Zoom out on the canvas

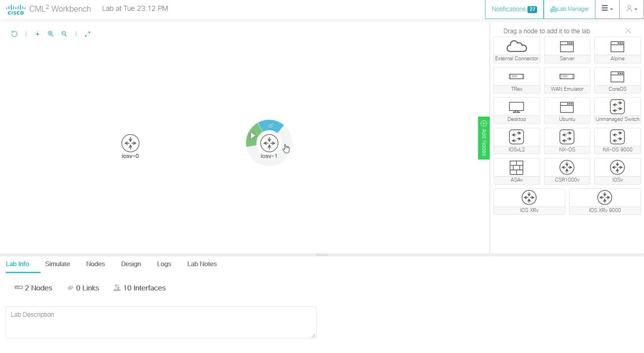(64, 34)
